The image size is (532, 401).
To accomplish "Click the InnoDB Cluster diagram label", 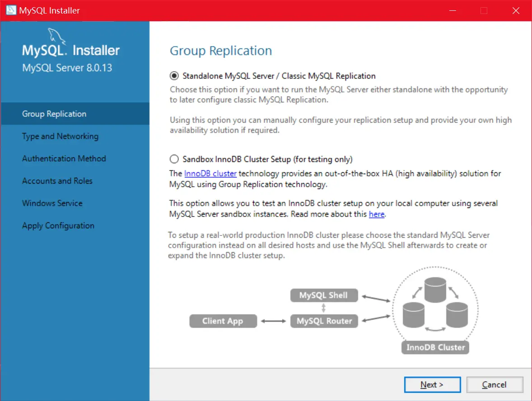I will coord(435,347).
